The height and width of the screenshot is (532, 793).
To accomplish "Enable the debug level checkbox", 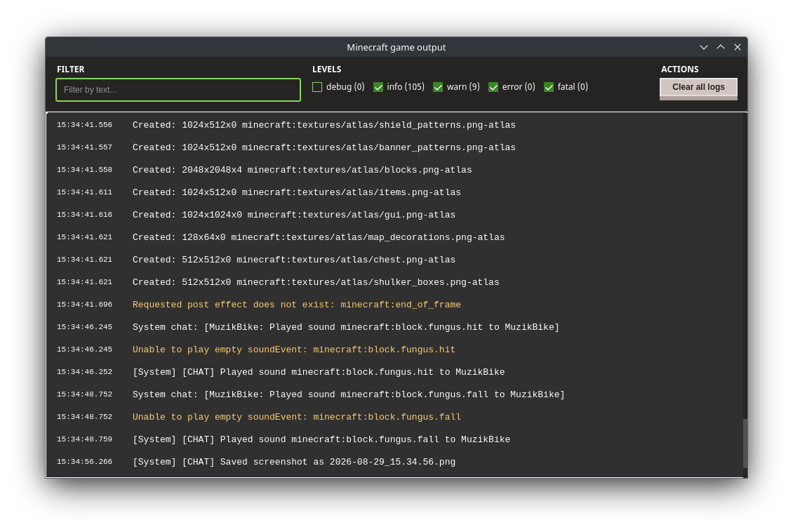I will (x=317, y=87).
